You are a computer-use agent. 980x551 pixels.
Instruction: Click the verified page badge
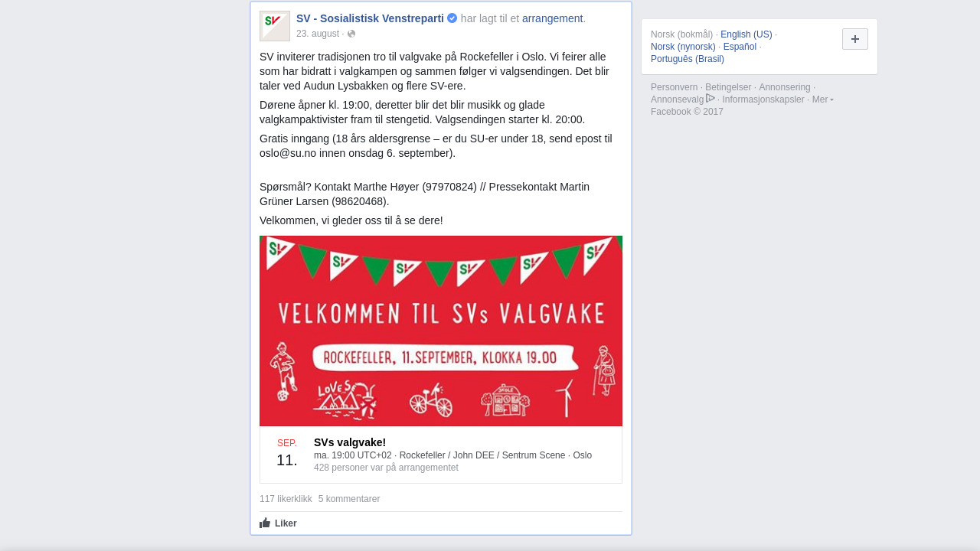tap(452, 18)
